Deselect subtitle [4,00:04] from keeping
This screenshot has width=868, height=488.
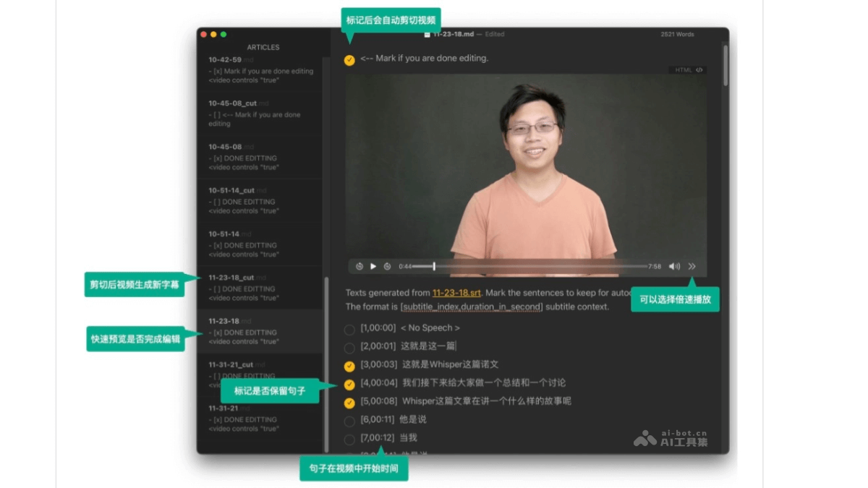pos(349,383)
